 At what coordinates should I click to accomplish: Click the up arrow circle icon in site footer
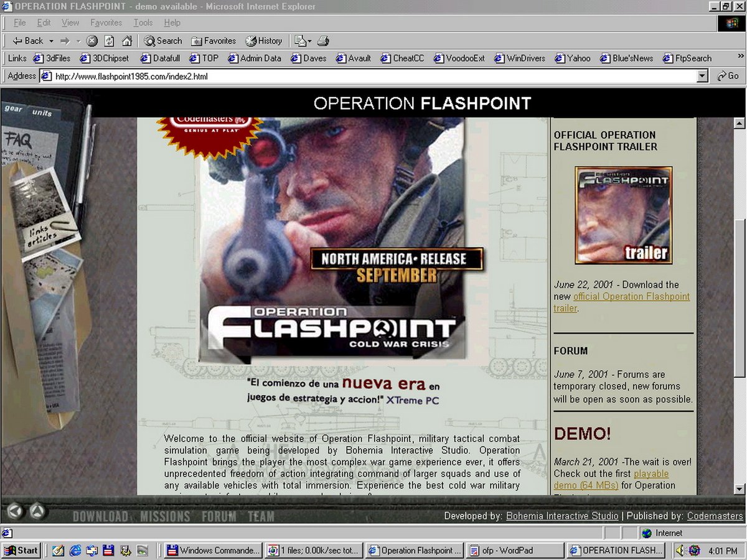(37, 511)
